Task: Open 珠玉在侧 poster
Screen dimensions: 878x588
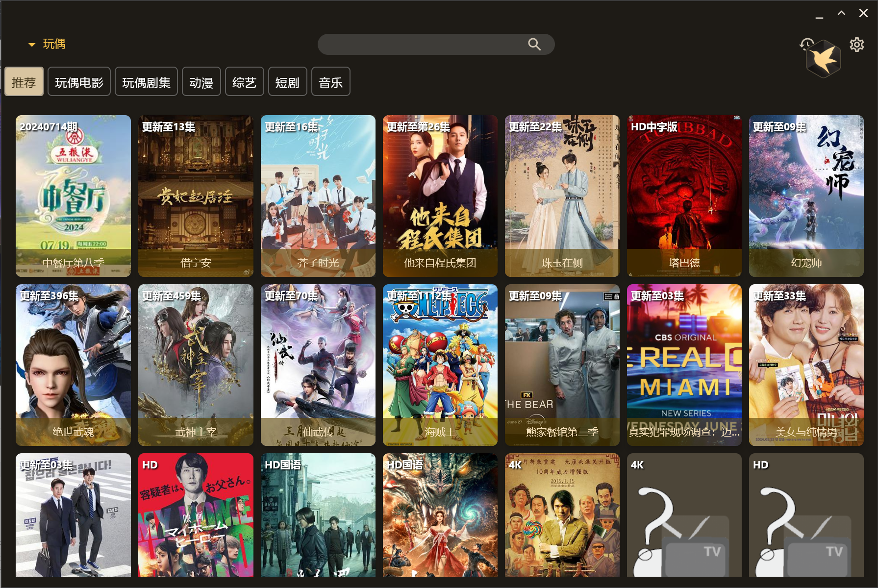Action: [562, 196]
